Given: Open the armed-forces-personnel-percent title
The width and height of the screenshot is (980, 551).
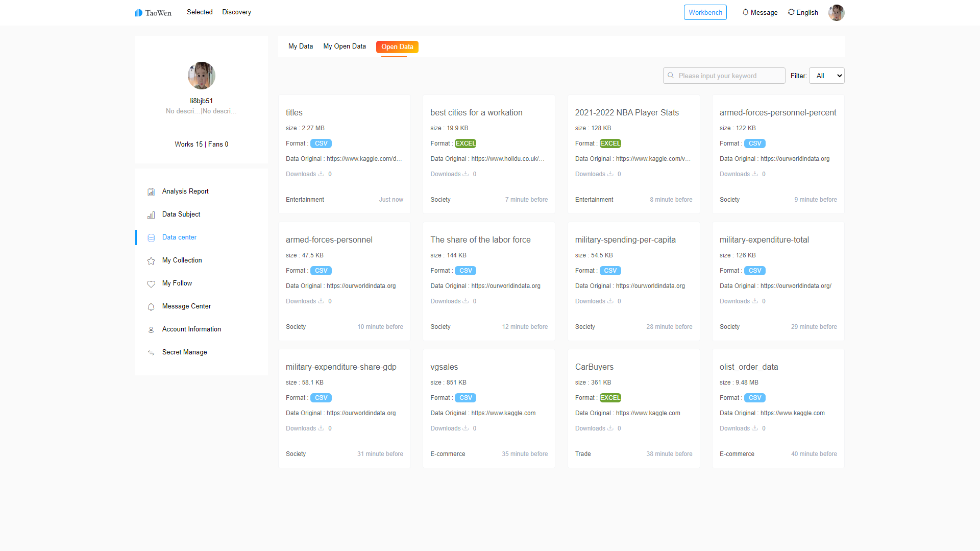Looking at the screenshot, I should coord(778,113).
